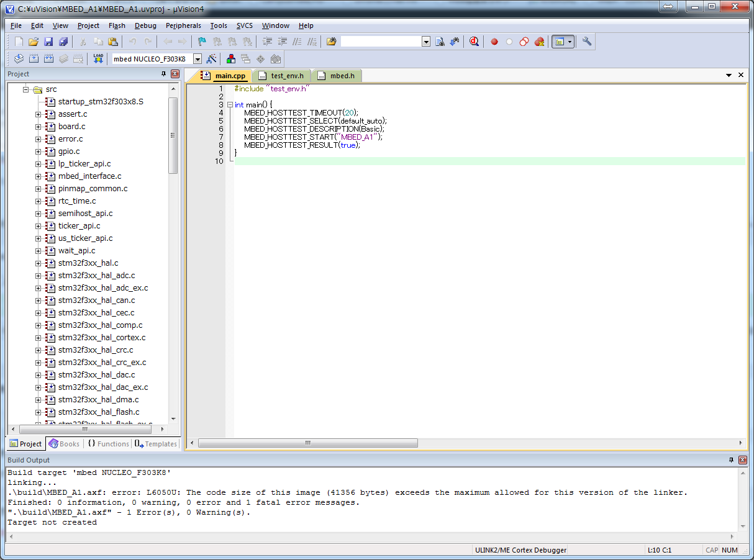Open window layout button dropdown arrow
754x560 pixels.
point(570,42)
